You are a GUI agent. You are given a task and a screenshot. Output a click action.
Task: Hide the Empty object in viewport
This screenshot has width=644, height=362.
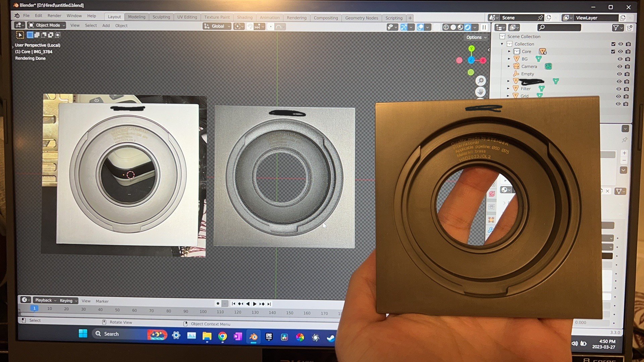coord(620,74)
